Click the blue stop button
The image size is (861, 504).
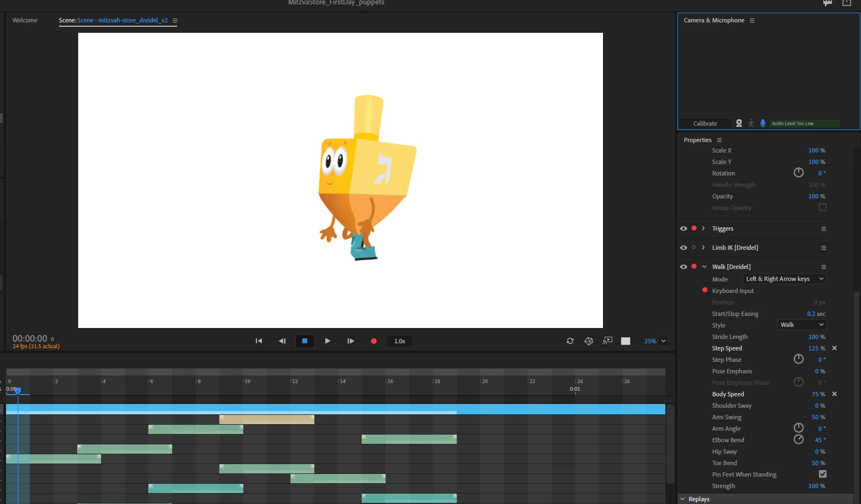[305, 341]
